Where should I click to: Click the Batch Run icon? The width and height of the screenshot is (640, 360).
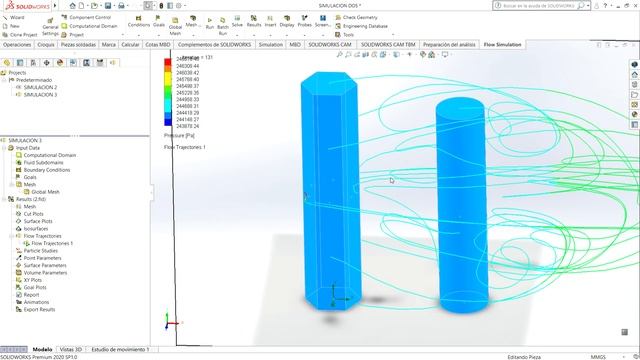coord(223,26)
